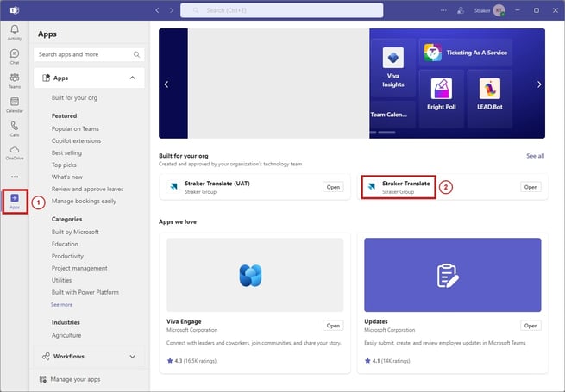This screenshot has height=392, width=565.
Task: Select Built for your org in sidebar
Action: coord(74,97)
